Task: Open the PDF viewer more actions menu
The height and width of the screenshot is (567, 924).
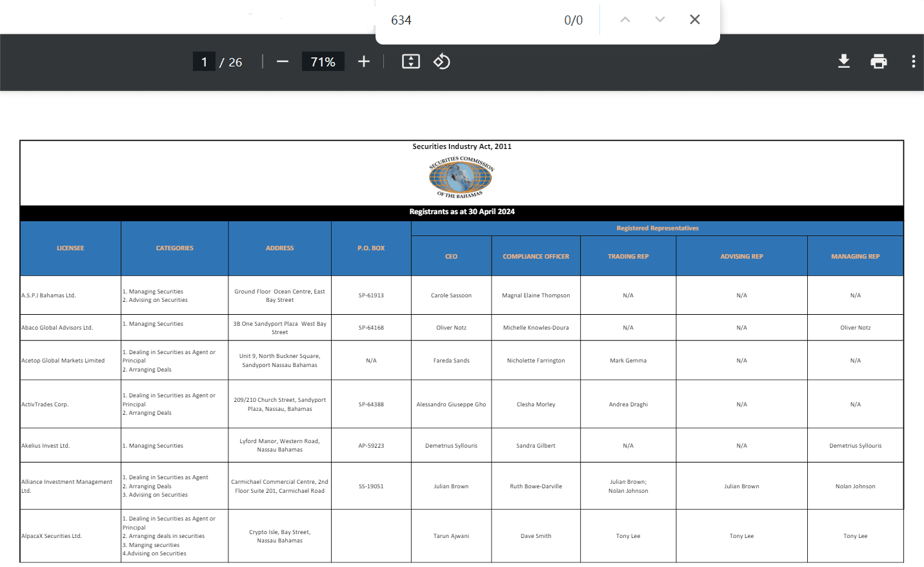Action: pyautogui.click(x=914, y=61)
